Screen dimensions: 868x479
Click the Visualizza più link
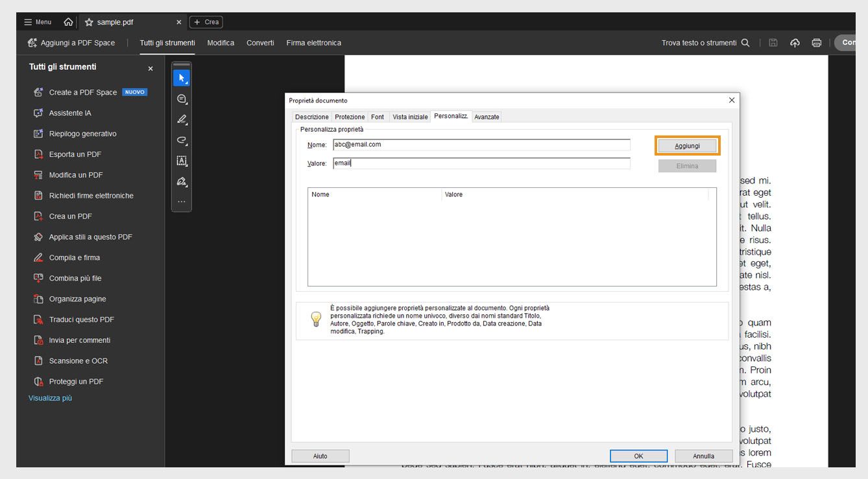50,398
